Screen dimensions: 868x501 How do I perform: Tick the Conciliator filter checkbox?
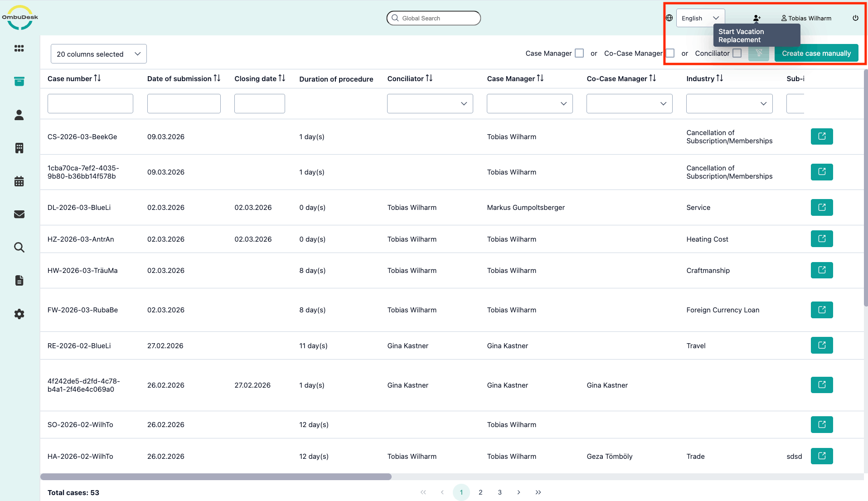[737, 54]
